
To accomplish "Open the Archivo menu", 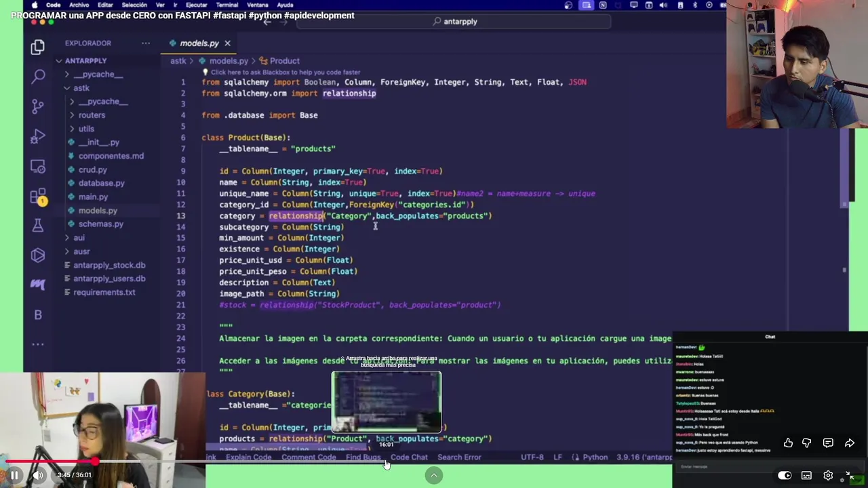I will point(79,5).
